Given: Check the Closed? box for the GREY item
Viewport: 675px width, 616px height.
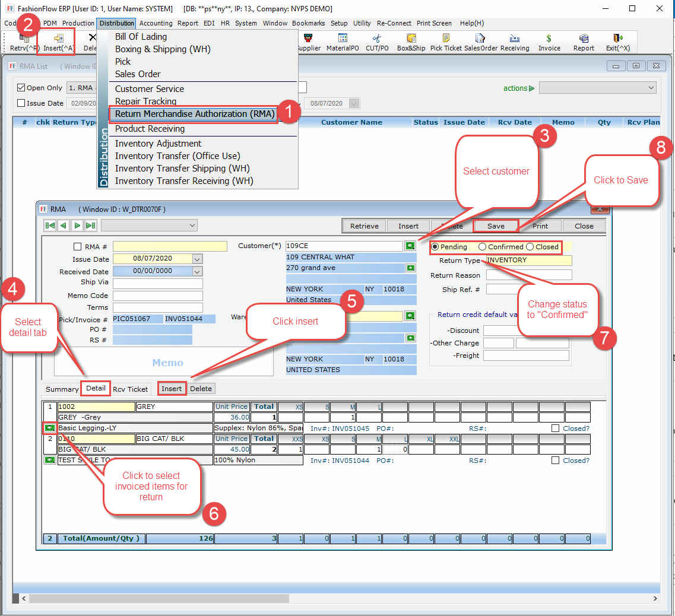Looking at the screenshot, I should click(555, 428).
